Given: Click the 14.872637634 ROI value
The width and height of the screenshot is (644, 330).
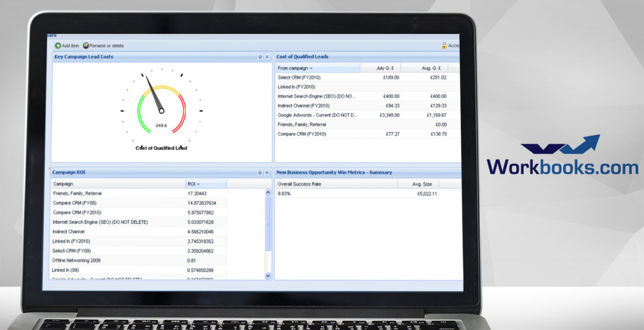Looking at the screenshot, I should click(201, 203).
